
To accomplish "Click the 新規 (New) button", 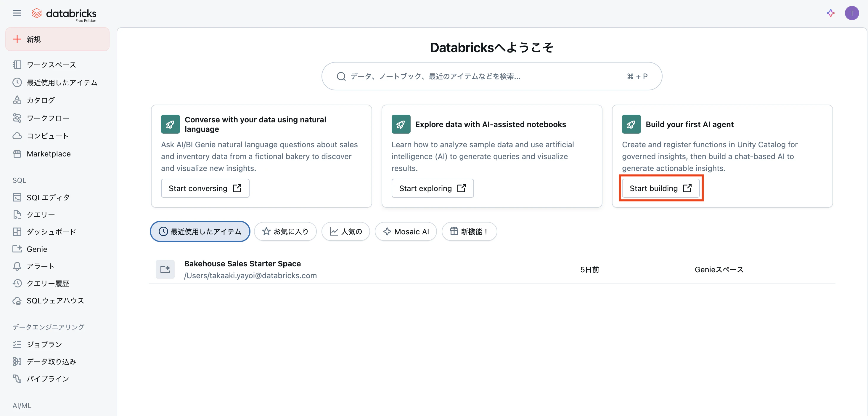I will click(x=57, y=39).
